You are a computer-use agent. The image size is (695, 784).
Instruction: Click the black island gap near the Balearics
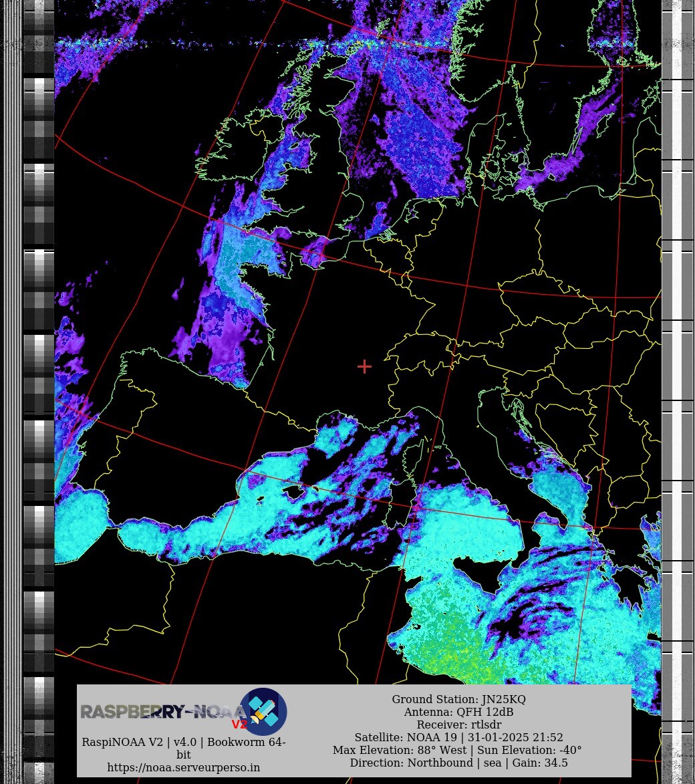[x=293, y=492]
